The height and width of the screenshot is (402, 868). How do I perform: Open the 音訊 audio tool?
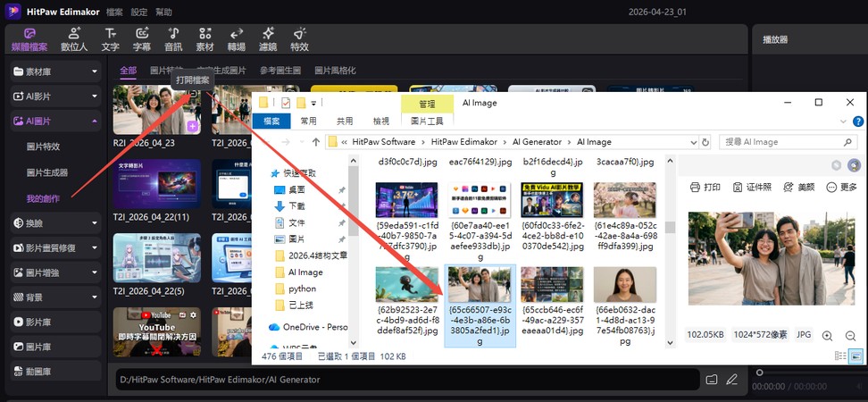click(x=173, y=40)
